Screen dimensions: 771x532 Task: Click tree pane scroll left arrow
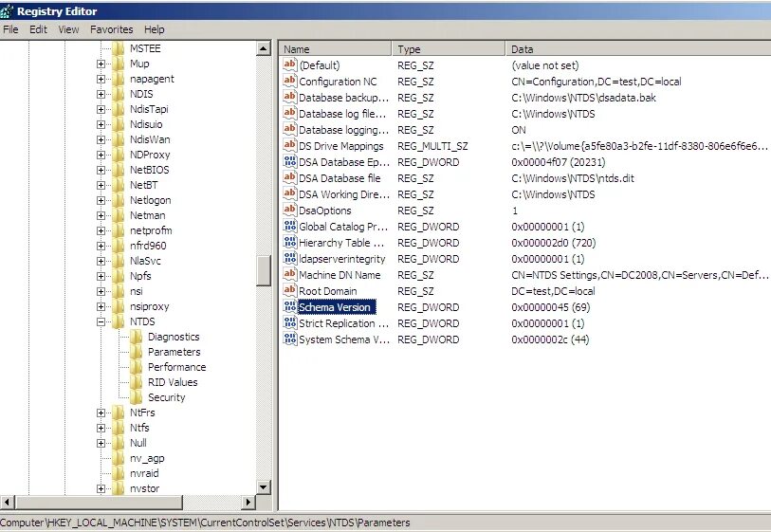click(x=8, y=503)
